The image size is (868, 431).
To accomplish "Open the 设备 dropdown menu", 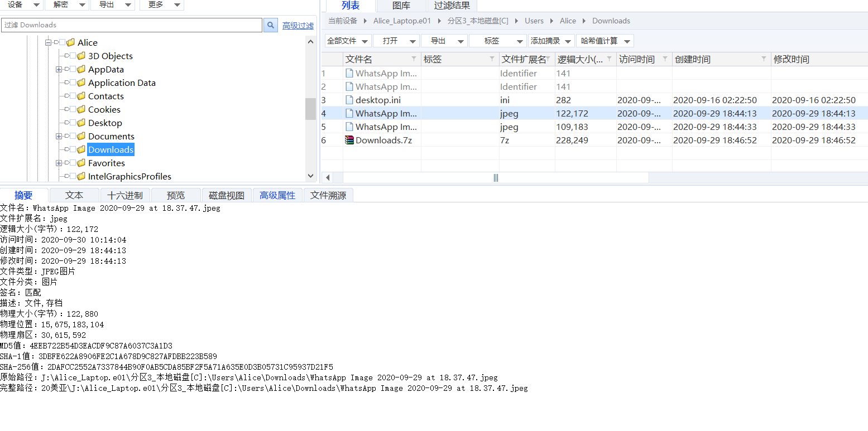I will click(x=22, y=4).
